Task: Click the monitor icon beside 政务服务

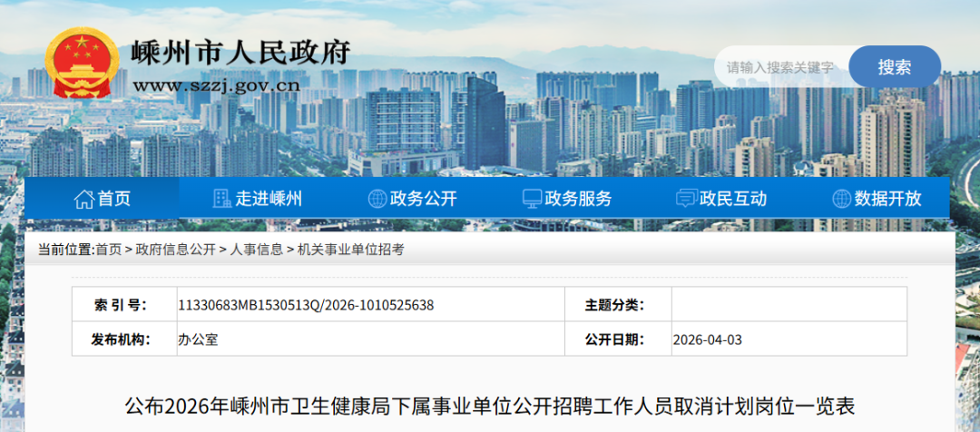Action: coord(532,199)
